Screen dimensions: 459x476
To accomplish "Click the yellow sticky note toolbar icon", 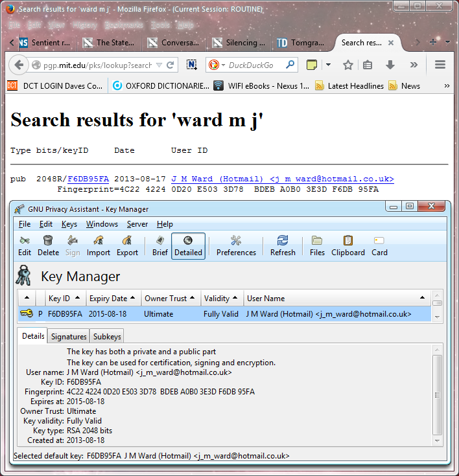I will coord(312,65).
